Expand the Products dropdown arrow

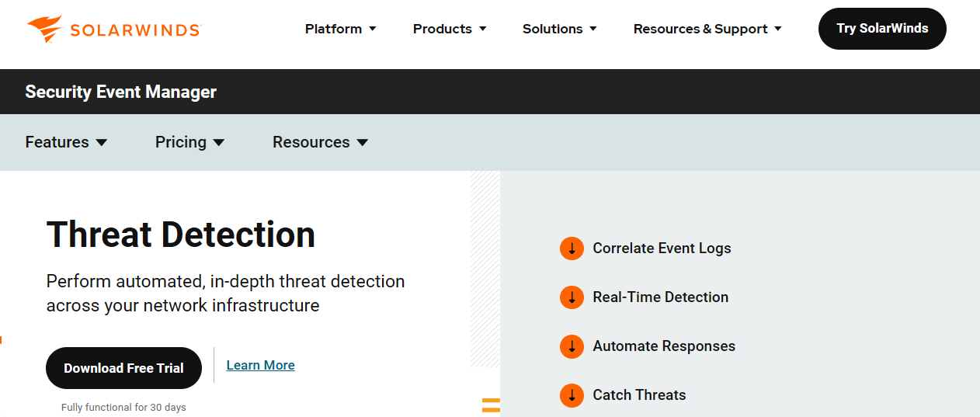(482, 29)
